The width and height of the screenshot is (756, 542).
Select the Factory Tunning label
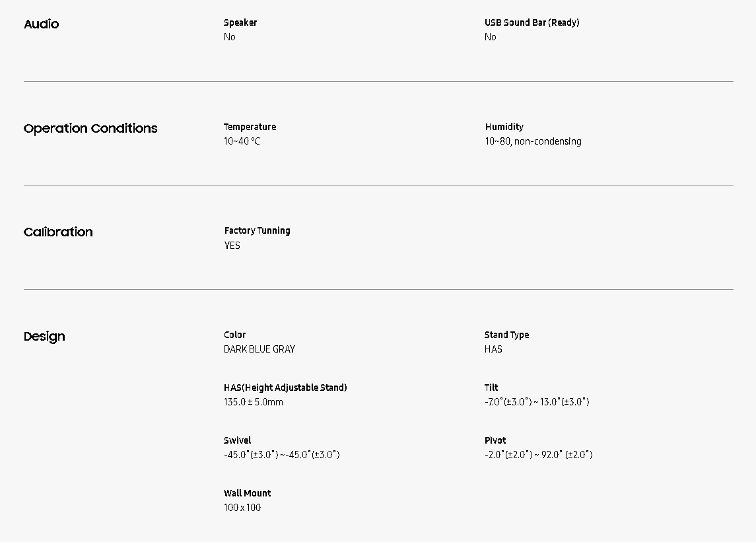coord(257,230)
